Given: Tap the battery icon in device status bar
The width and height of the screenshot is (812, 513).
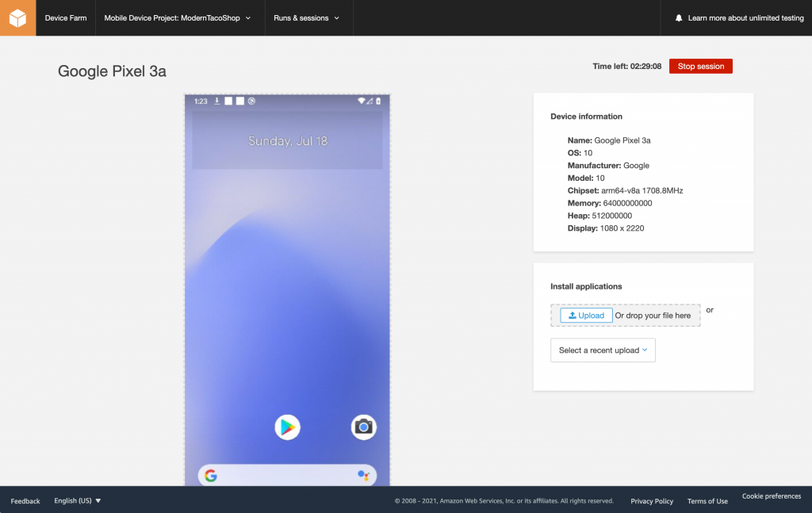Looking at the screenshot, I should coord(377,101).
